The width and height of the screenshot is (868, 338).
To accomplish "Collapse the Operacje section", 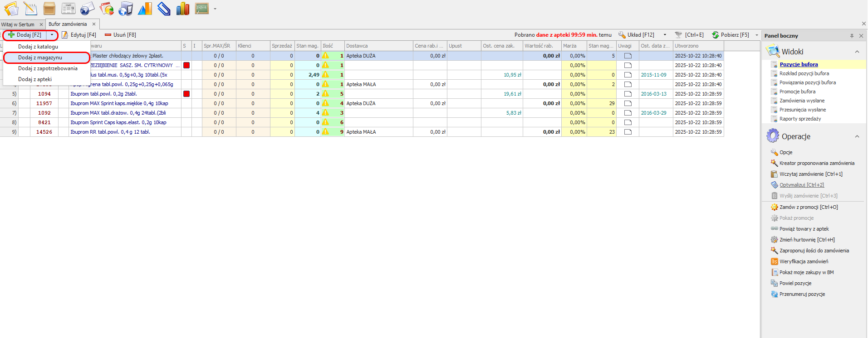I will click(857, 136).
